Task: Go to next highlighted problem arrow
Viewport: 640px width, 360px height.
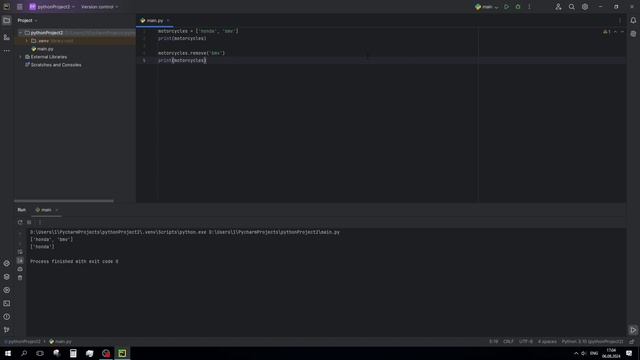Action: click(x=622, y=32)
